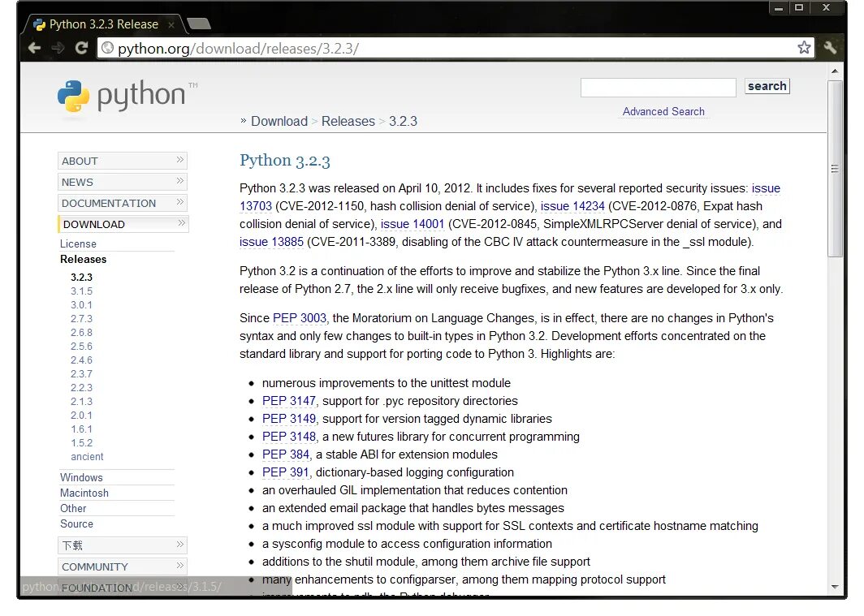This screenshot has height=616, width=864.
Task: Open the PEP 3149 link
Action: coord(289,419)
